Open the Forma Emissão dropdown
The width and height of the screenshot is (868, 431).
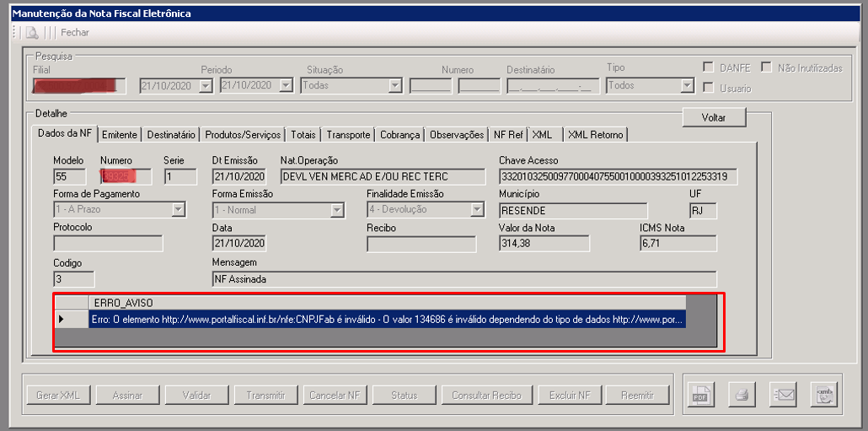tap(337, 210)
